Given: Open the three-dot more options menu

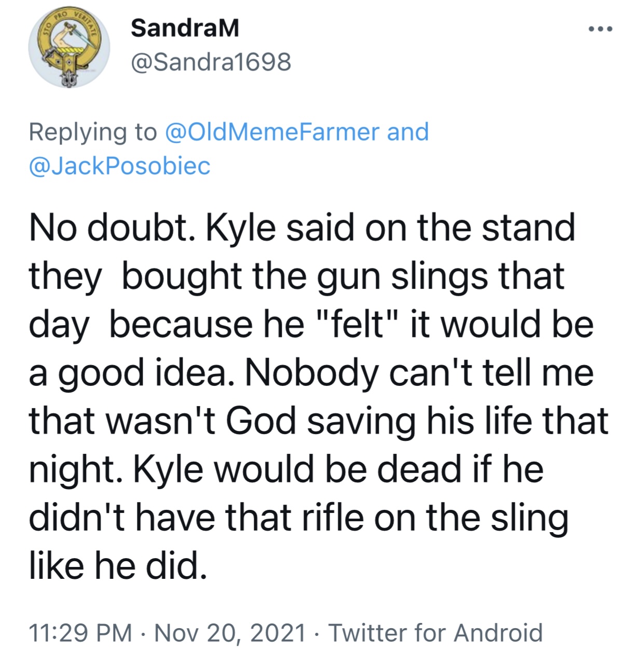Looking at the screenshot, I should point(601,29).
